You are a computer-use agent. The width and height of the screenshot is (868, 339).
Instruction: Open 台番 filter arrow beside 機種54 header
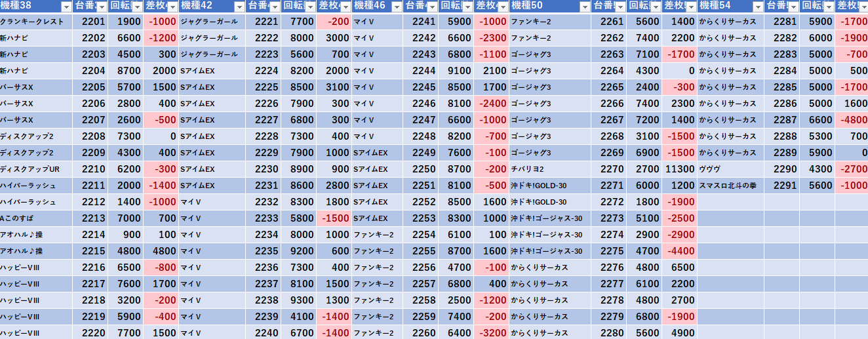tap(793, 7)
